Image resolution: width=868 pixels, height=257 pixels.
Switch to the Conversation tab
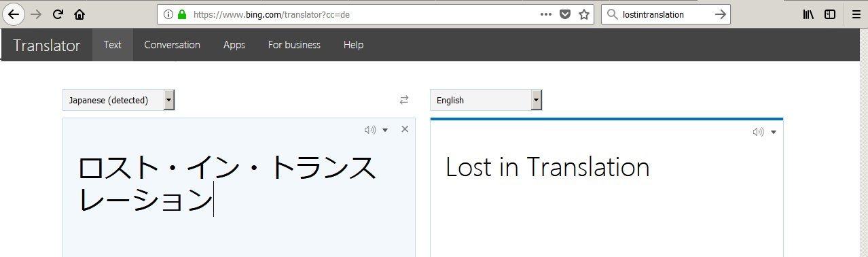(x=172, y=45)
